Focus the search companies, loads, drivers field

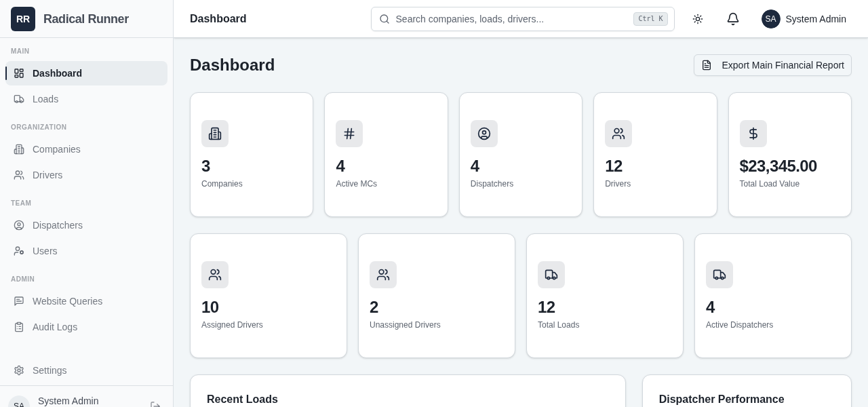tap(523, 19)
